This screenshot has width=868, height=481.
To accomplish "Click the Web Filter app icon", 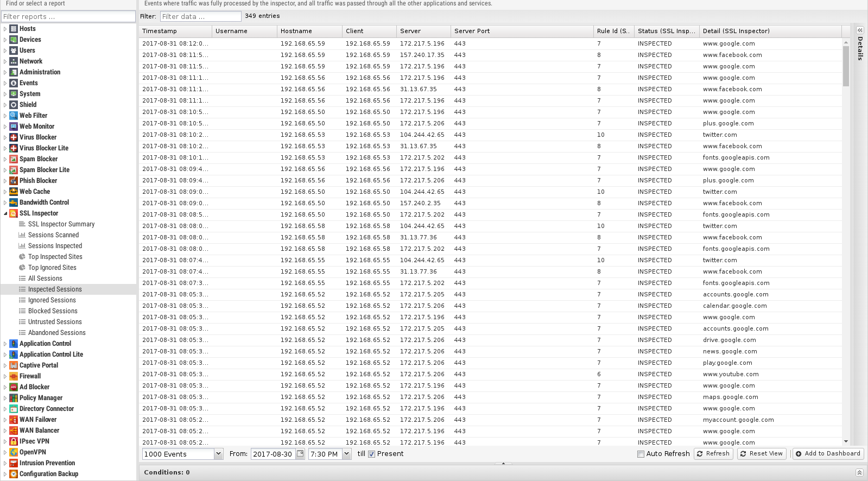I will (x=14, y=116).
